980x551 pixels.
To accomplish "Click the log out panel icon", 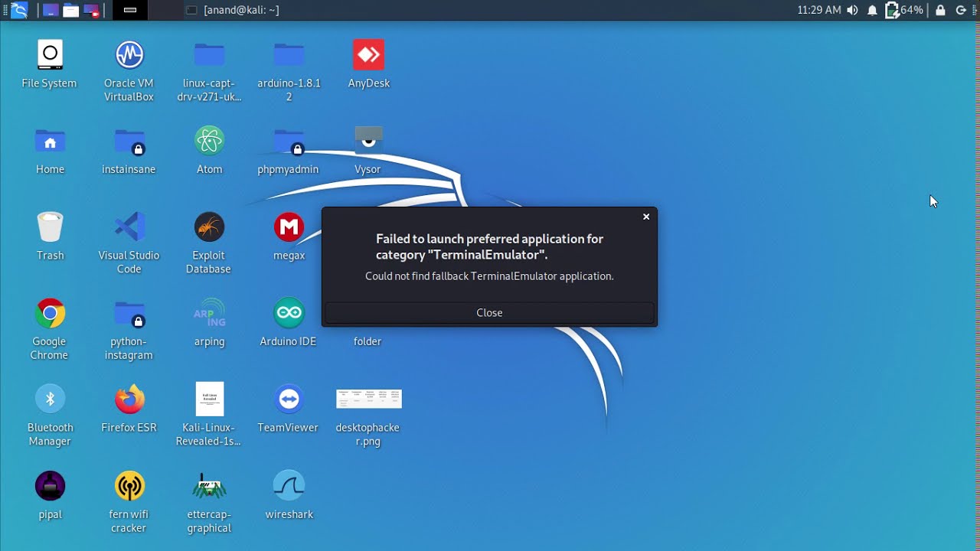I will pyautogui.click(x=961, y=10).
